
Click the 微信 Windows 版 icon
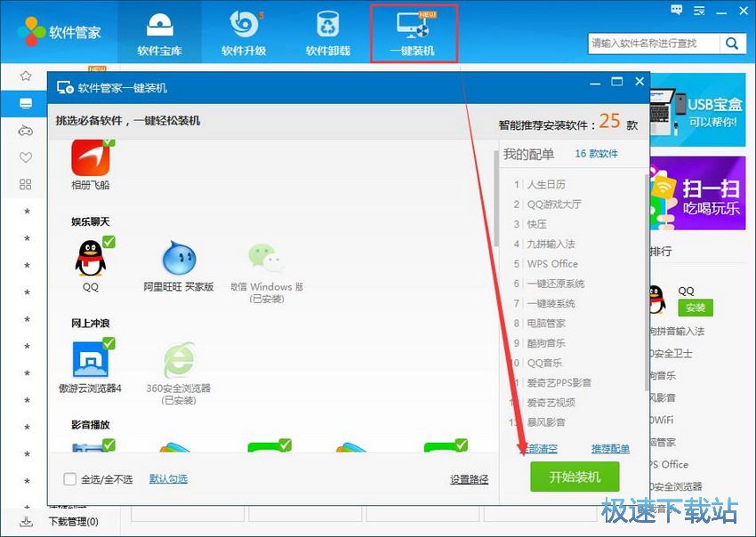click(267, 257)
